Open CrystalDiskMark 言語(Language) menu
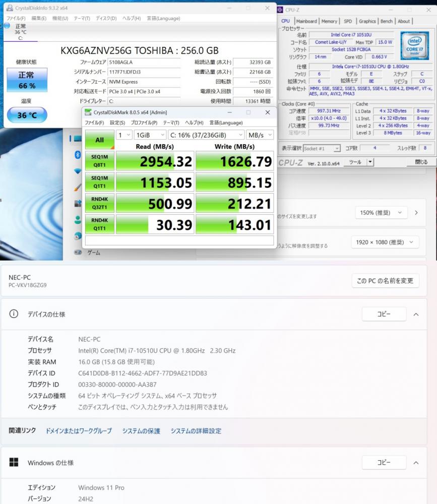The image size is (437, 504). 226,123
